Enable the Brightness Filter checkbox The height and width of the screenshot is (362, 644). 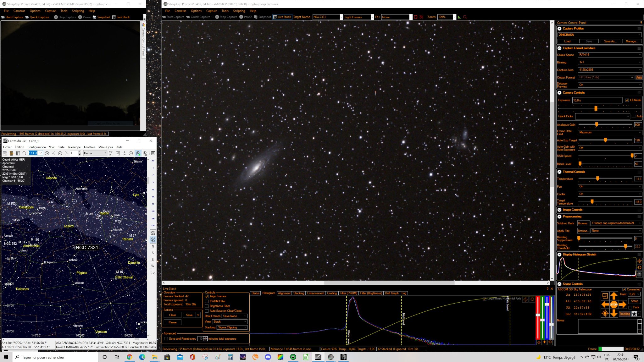pos(207,306)
